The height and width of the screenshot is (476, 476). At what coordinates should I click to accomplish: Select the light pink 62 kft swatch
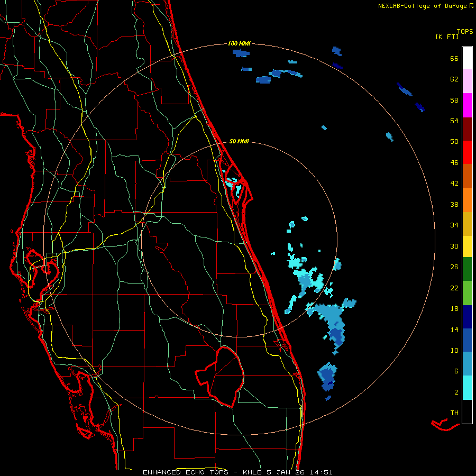(467, 81)
